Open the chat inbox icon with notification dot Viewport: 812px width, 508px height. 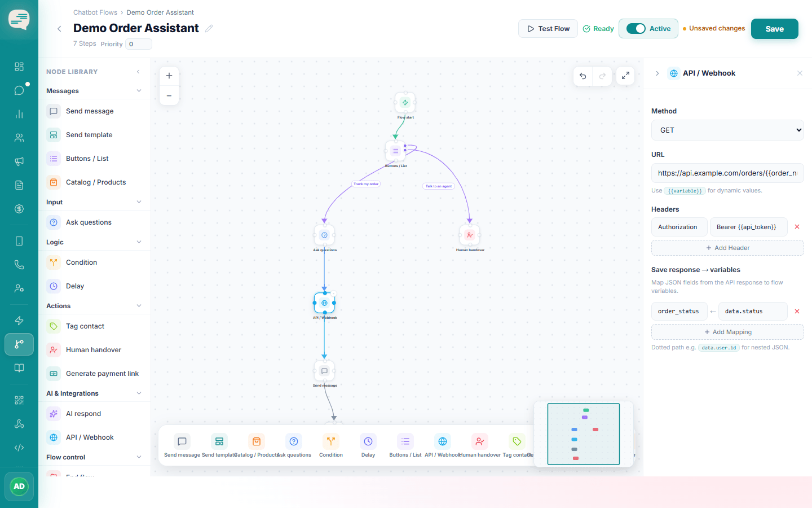tap(19, 90)
